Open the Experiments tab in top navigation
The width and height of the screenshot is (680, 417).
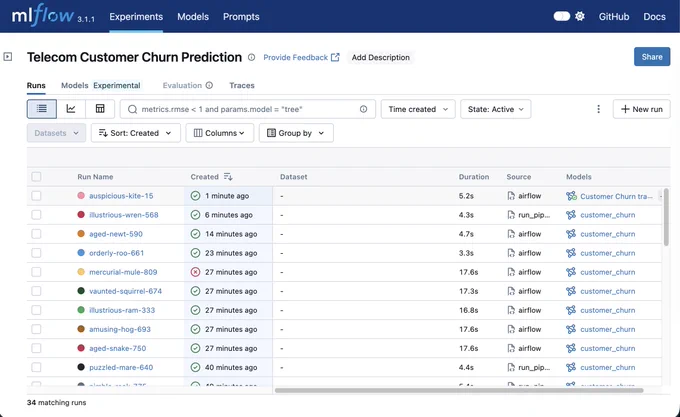[x=136, y=16]
